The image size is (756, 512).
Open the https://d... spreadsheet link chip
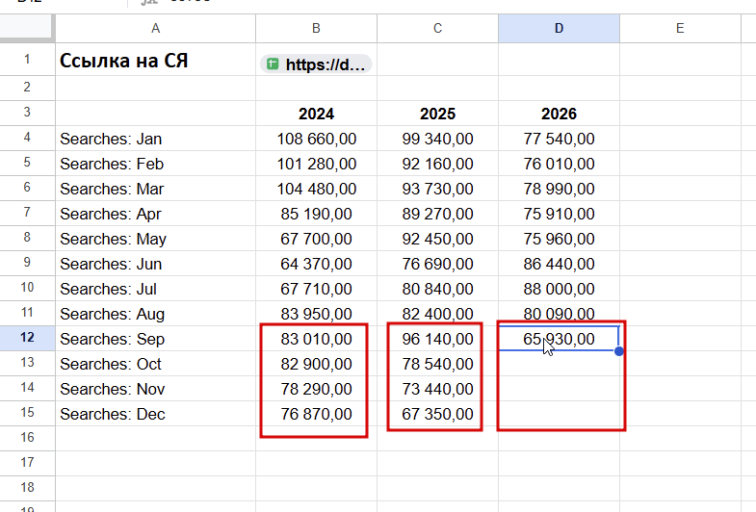316,64
